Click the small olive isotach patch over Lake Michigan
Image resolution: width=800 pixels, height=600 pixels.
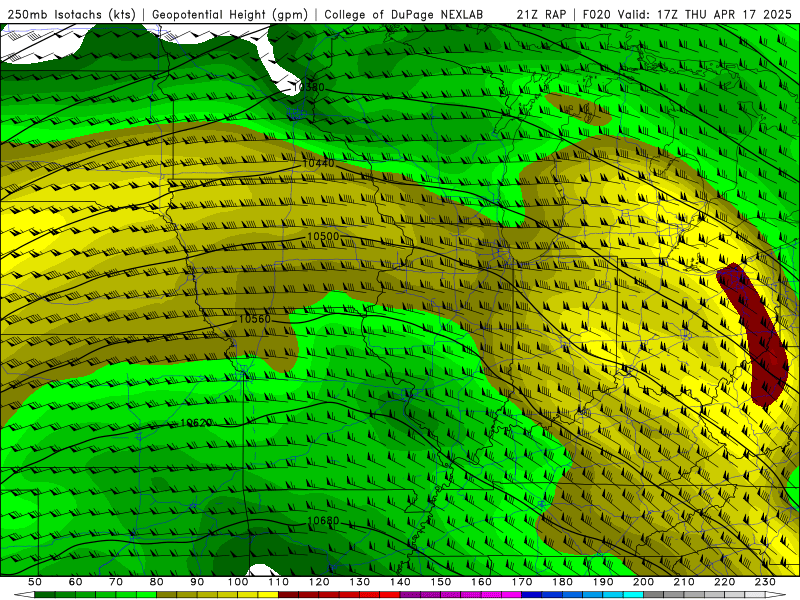tap(579, 109)
